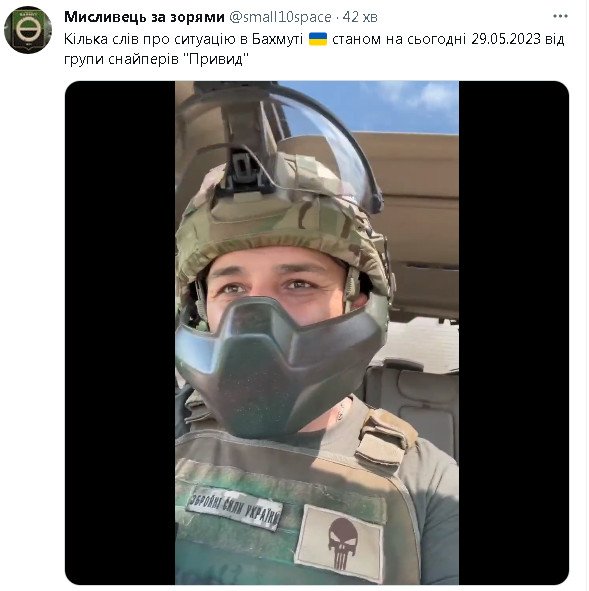Click the helmet's front mount bracket
Screen dimensions: 589x591
pyautogui.click(x=243, y=171)
